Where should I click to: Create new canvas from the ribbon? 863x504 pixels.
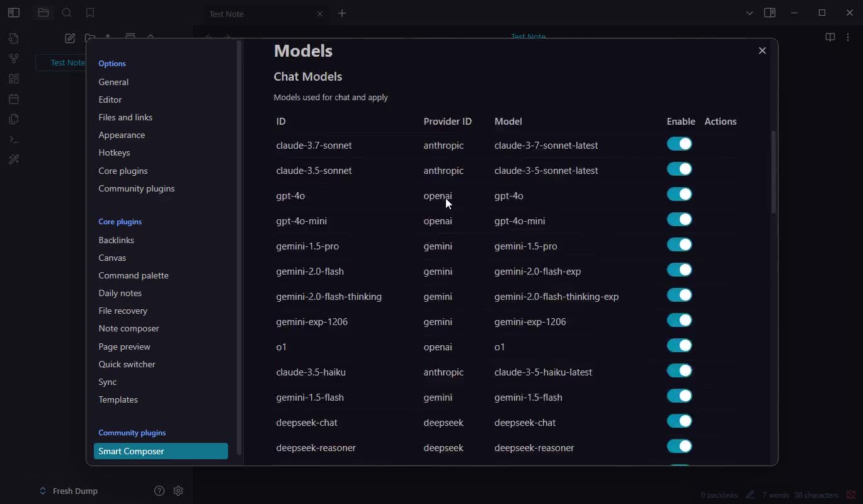14,79
